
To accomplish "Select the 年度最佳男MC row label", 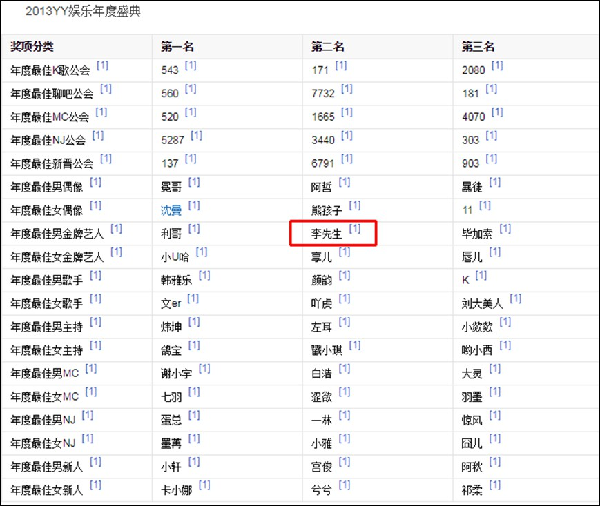I will (x=44, y=374).
